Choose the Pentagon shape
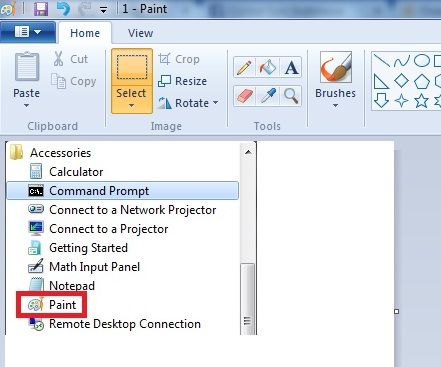The width and height of the screenshot is (441, 367). [x=422, y=81]
